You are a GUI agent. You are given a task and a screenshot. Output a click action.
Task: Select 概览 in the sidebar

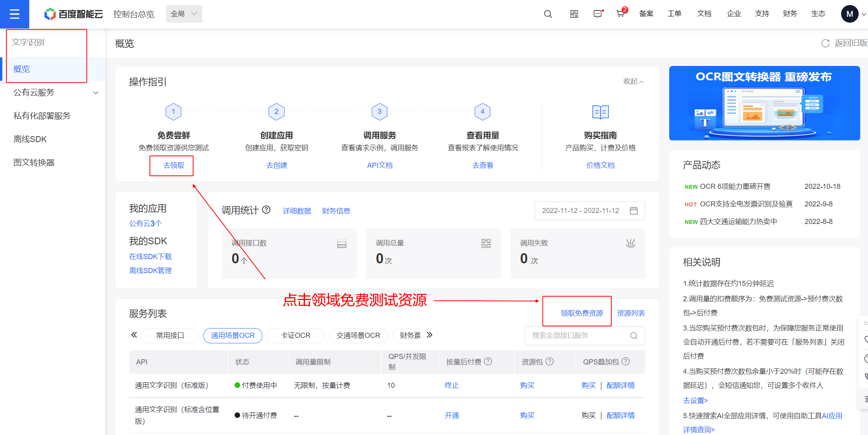coord(53,69)
